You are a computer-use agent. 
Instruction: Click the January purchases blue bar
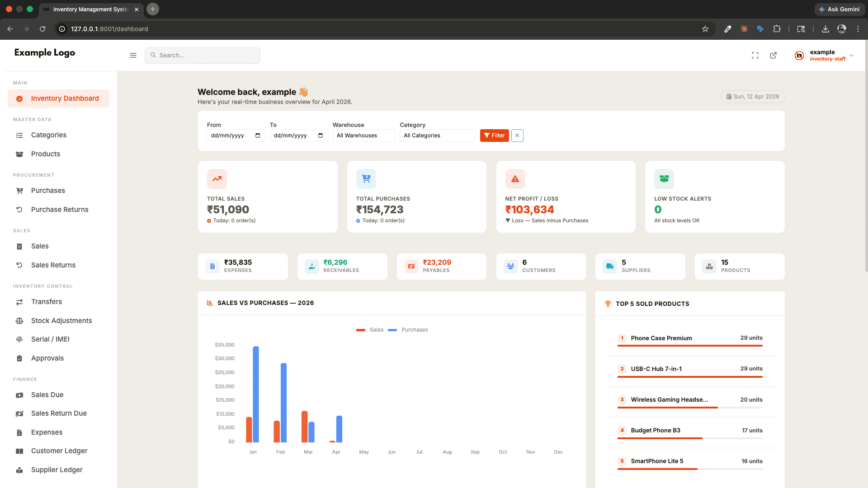pyautogui.click(x=256, y=394)
